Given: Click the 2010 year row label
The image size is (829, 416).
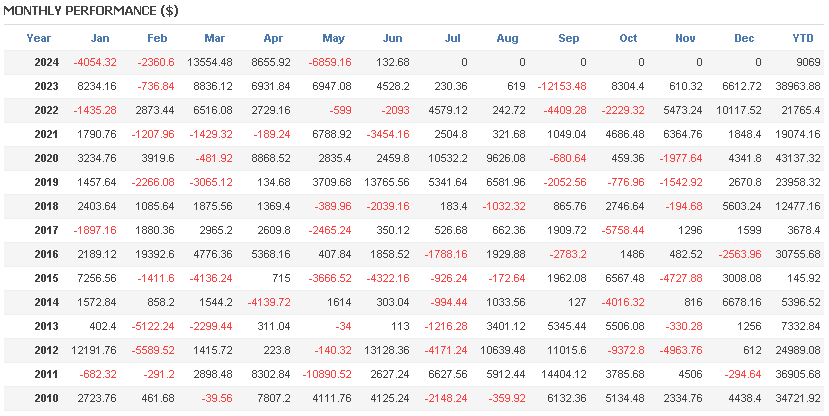Looking at the screenshot, I should [46, 396].
